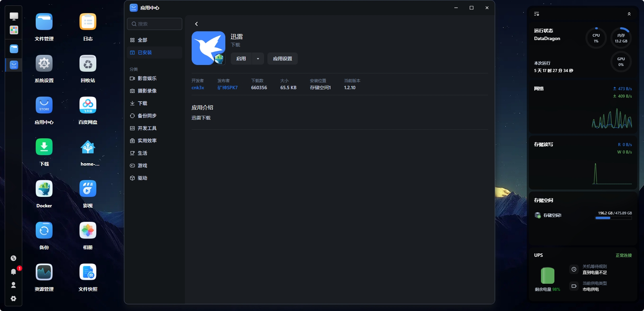Click the file manager icon in left dock

click(x=14, y=49)
